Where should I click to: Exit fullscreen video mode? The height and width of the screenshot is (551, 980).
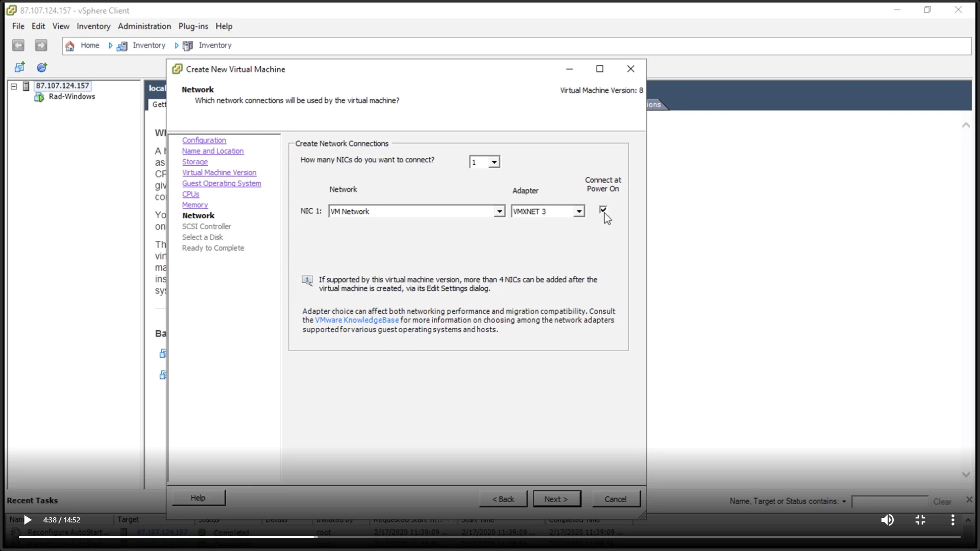coord(920,520)
